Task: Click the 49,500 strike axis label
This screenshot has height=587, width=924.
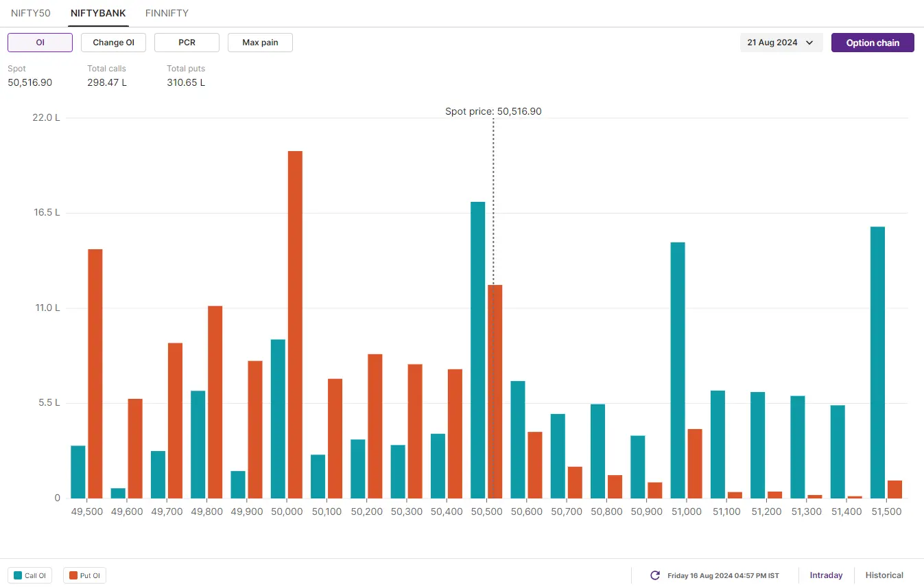Action: click(x=87, y=511)
